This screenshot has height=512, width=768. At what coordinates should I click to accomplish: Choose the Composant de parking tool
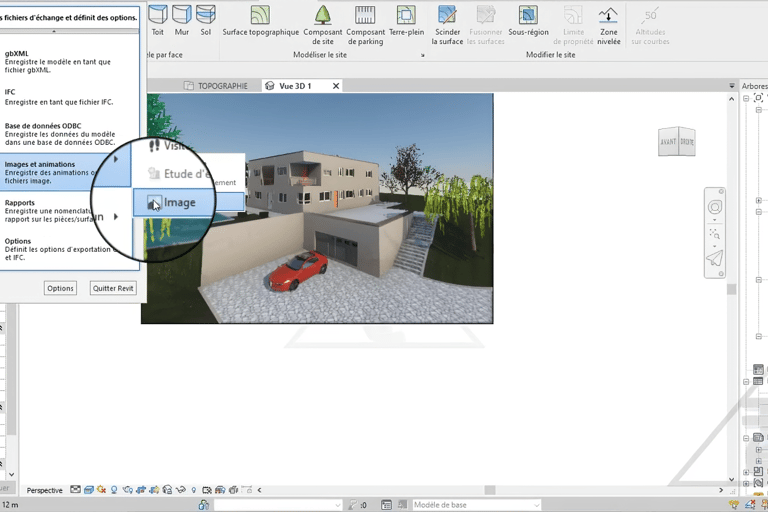(365, 24)
